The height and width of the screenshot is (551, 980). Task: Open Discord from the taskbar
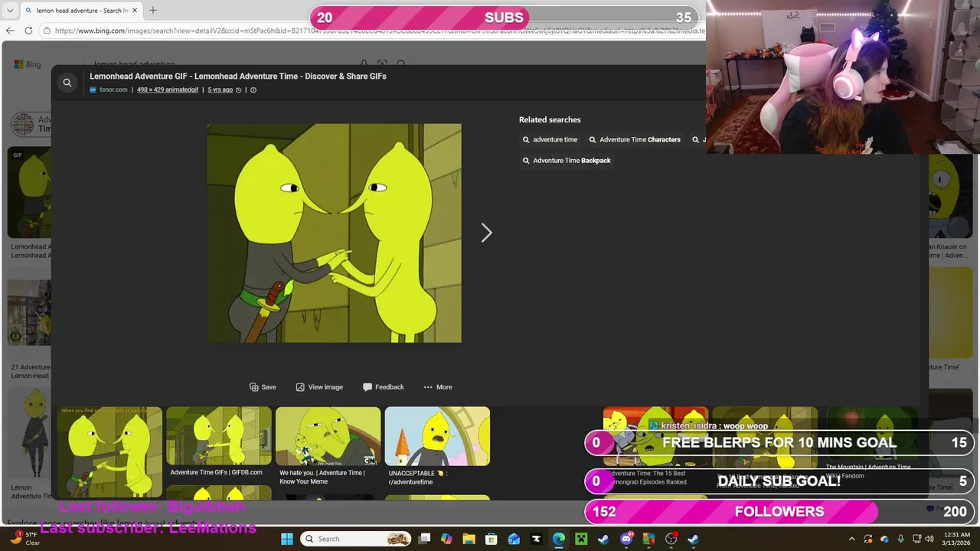[x=626, y=539]
